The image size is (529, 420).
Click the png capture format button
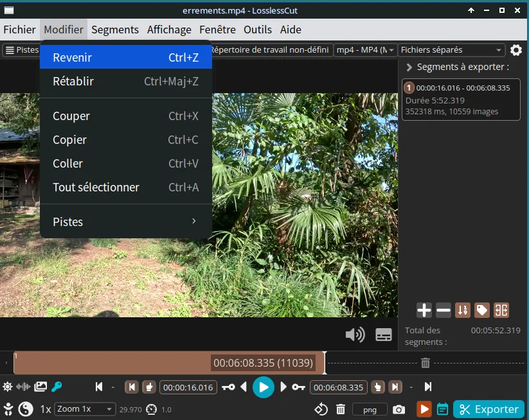click(x=370, y=409)
